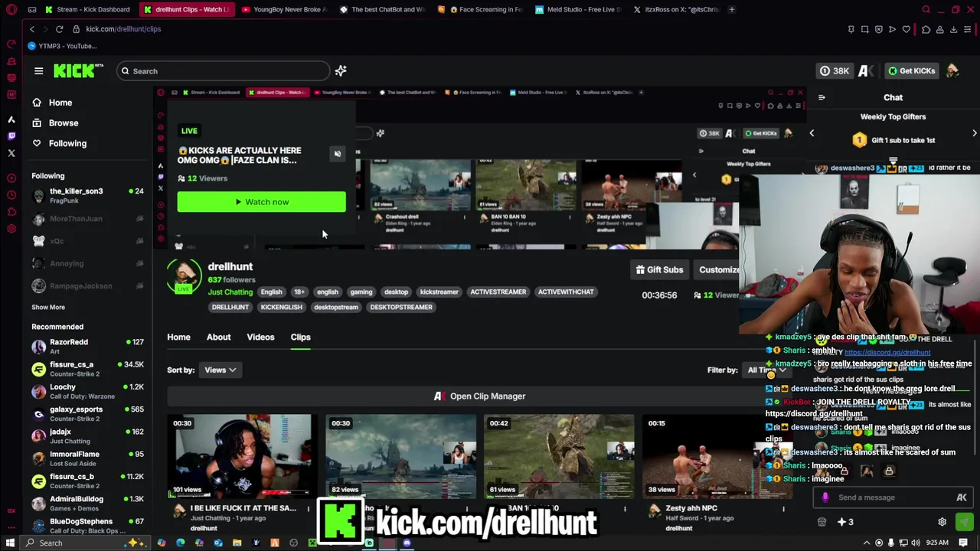Click the KICKENGLISH tag
This screenshot has width=980, height=551.
281,308
